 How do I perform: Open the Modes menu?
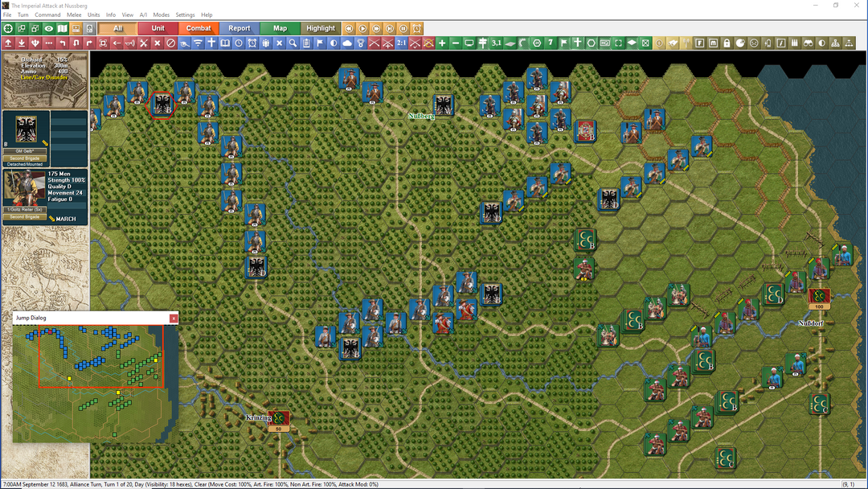click(x=161, y=15)
